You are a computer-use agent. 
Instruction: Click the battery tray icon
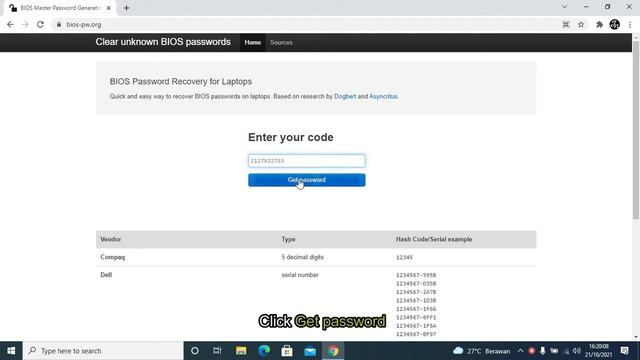[x=554, y=351]
